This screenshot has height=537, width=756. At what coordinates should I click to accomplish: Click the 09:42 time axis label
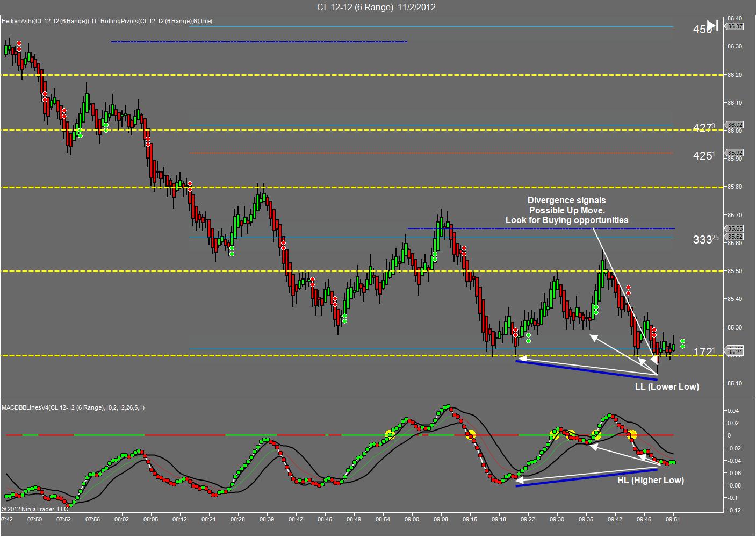click(615, 520)
